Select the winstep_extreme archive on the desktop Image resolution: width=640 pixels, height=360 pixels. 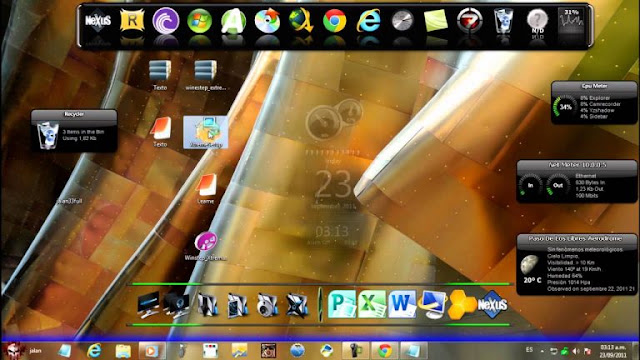click(x=206, y=75)
